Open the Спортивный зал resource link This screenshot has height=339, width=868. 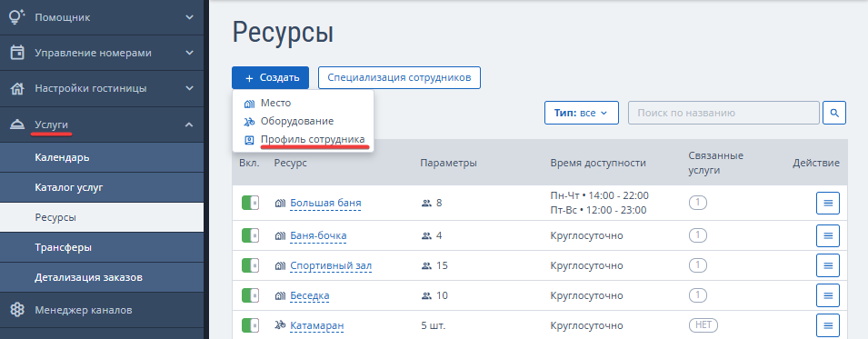[331, 266]
